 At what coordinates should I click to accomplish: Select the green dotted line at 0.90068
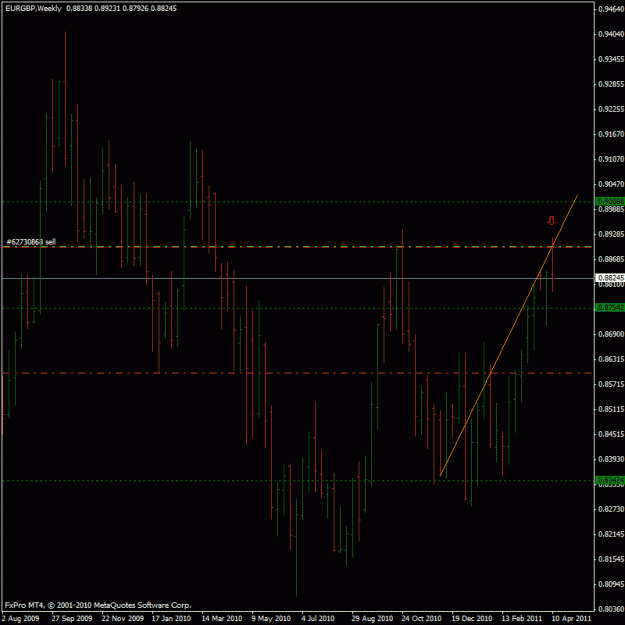coord(297,202)
